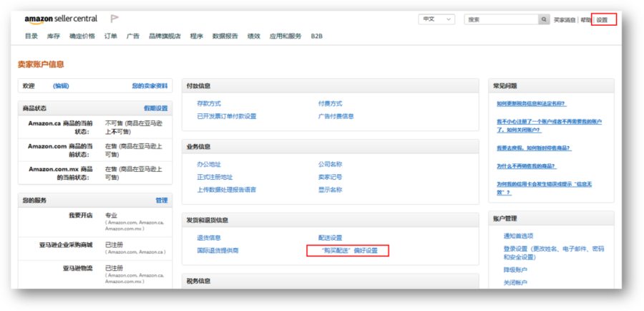Open 您的卖家资料 link

[150, 86]
